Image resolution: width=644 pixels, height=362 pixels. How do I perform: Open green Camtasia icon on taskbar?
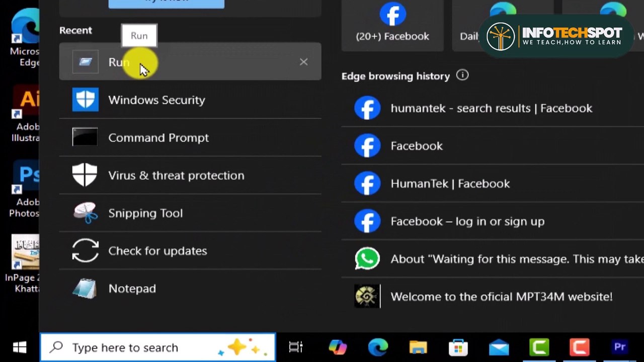[539, 347]
